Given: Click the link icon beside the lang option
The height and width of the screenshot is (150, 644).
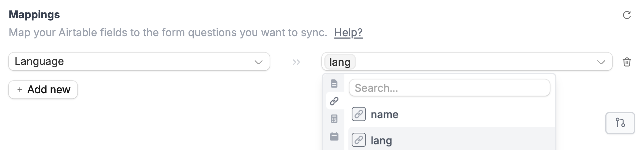Looking at the screenshot, I should pyautogui.click(x=358, y=140).
